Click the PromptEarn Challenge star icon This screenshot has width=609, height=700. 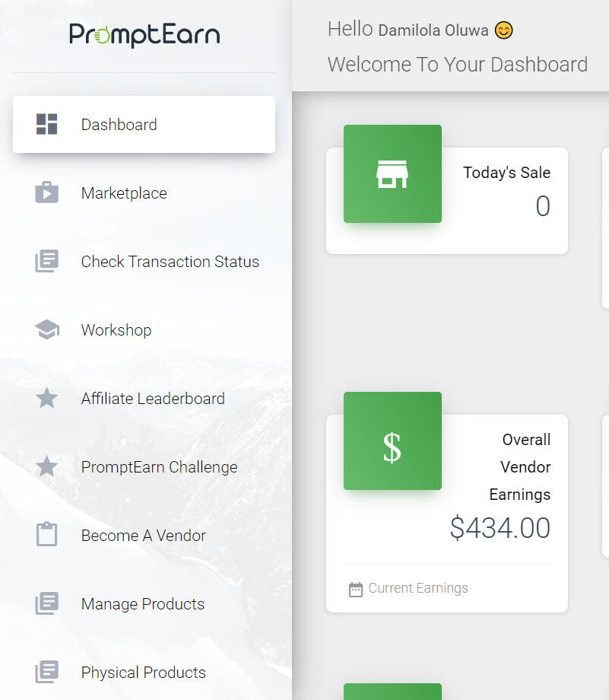(x=47, y=466)
